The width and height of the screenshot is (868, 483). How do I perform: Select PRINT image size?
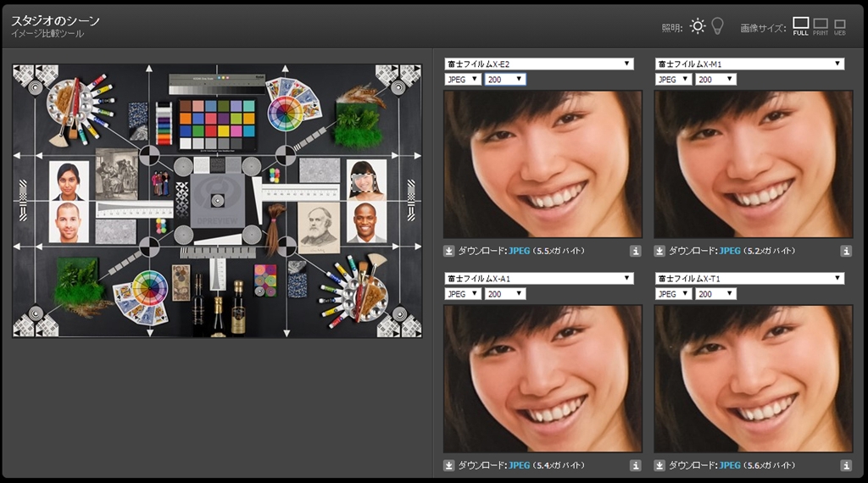(821, 26)
